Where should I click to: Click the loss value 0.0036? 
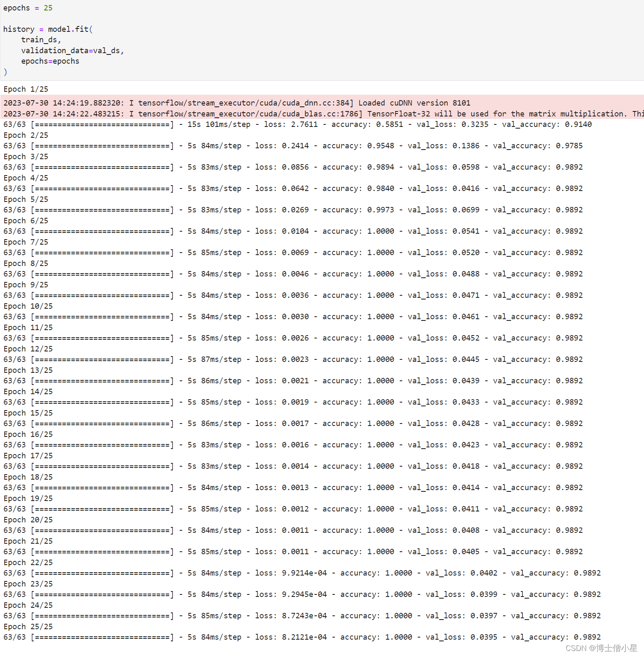tap(295, 295)
